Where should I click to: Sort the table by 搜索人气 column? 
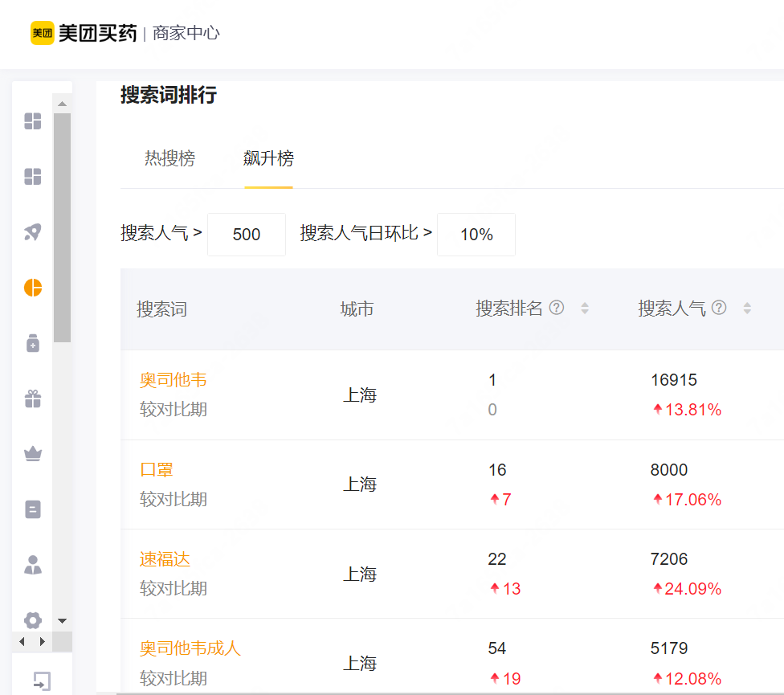[748, 308]
